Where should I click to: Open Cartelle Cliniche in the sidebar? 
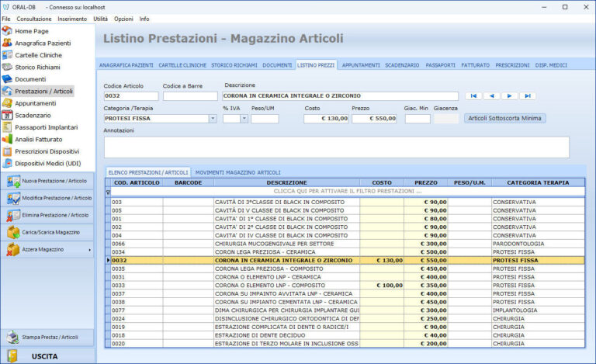[x=40, y=55]
